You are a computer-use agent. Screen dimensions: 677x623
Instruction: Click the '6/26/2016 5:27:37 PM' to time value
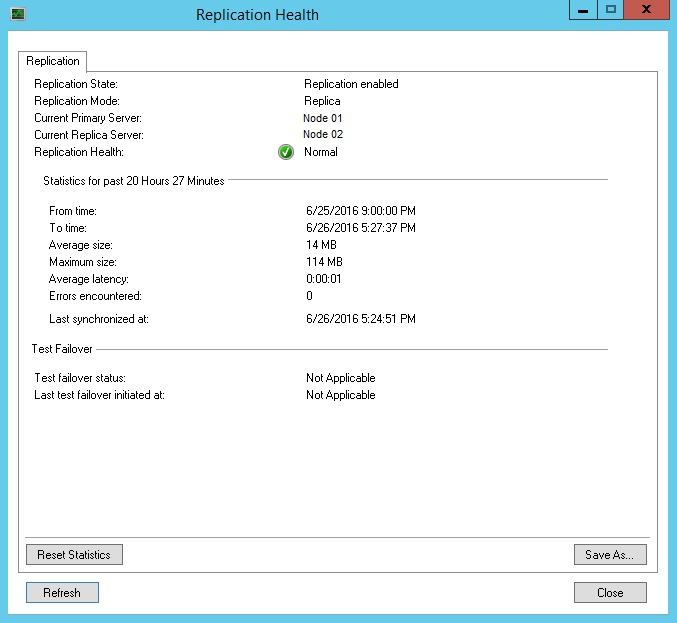click(361, 228)
